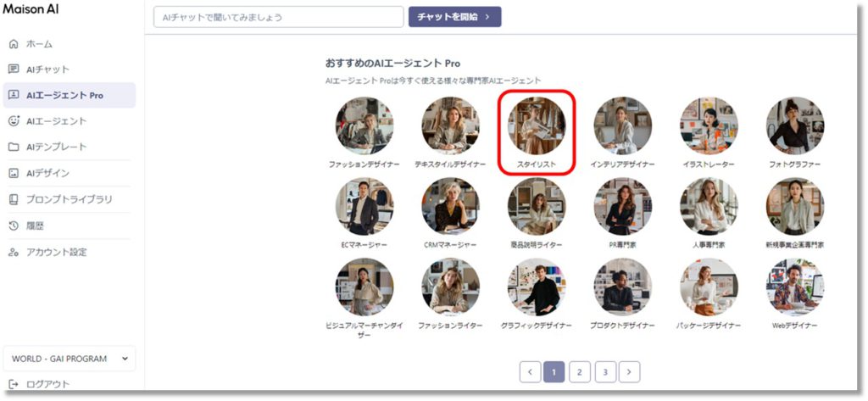Jump to page 3 of agents

coord(604,371)
